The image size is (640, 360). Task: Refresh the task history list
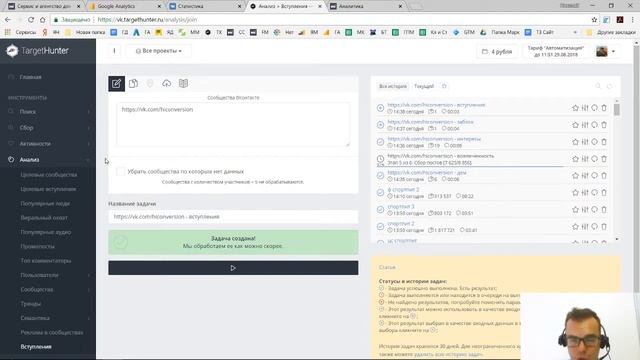609,86
